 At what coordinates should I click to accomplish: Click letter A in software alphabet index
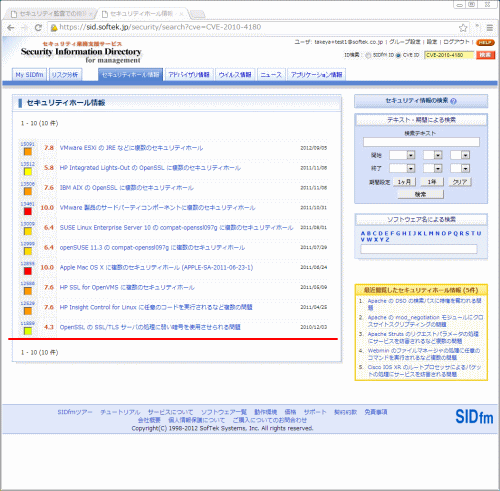[363, 233]
